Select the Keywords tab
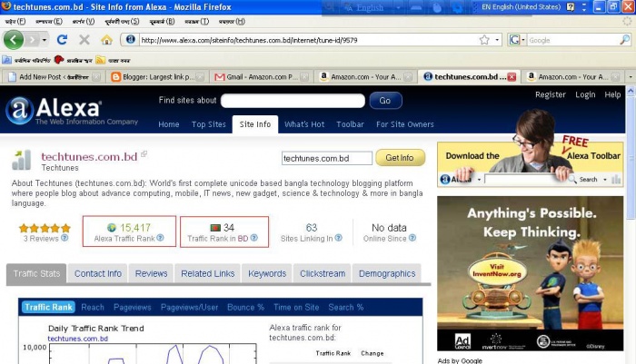The image size is (636, 364). pos(267,273)
